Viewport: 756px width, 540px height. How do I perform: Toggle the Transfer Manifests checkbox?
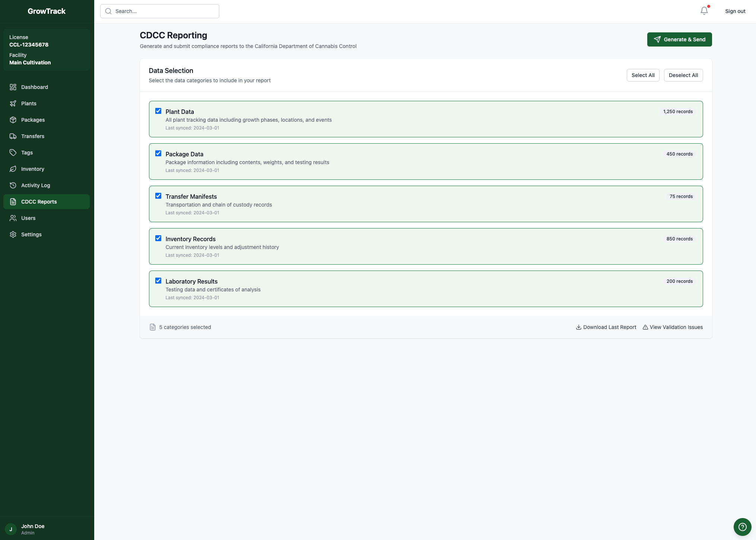[158, 196]
